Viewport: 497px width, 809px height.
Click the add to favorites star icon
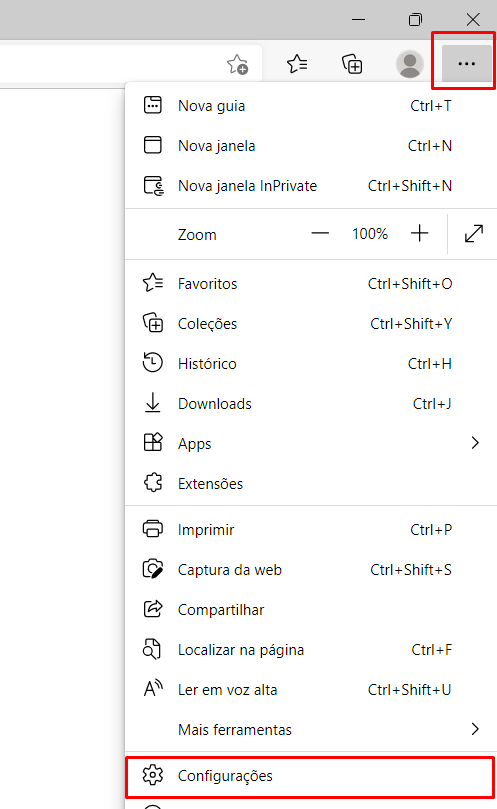click(237, 64)
